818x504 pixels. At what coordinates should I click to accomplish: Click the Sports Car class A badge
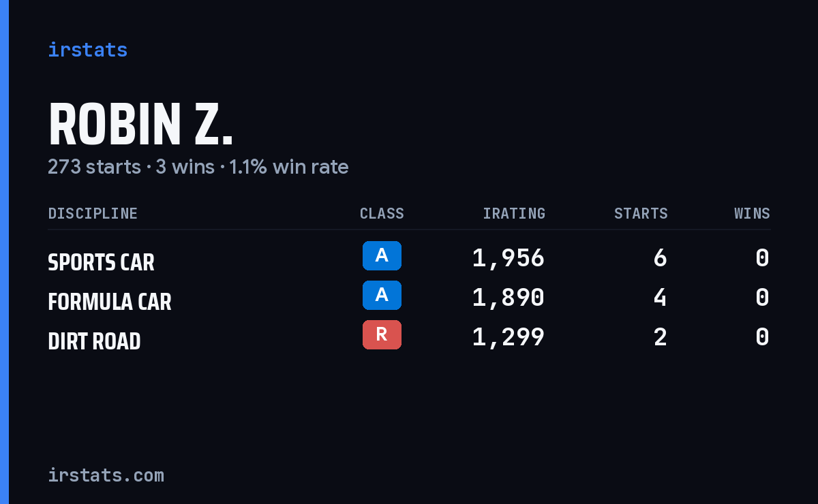(382, 255)
